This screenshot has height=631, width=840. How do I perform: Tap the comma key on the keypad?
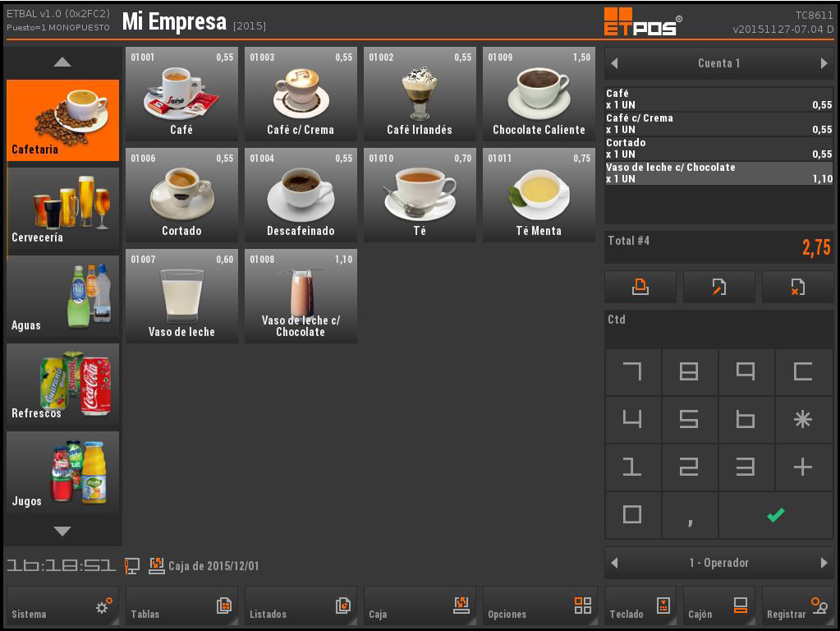pos(690,514)
